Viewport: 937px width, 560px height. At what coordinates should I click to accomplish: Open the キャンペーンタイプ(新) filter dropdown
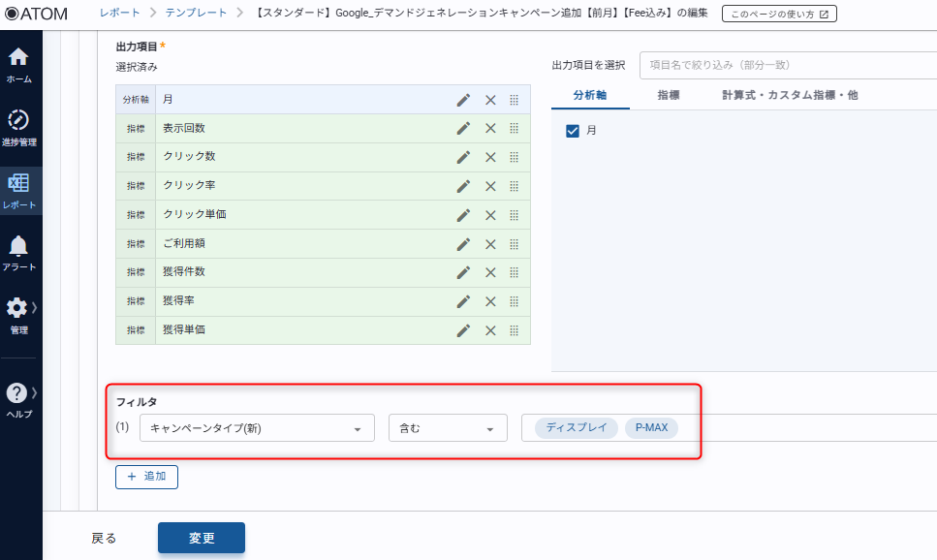[x=257, y=428]
